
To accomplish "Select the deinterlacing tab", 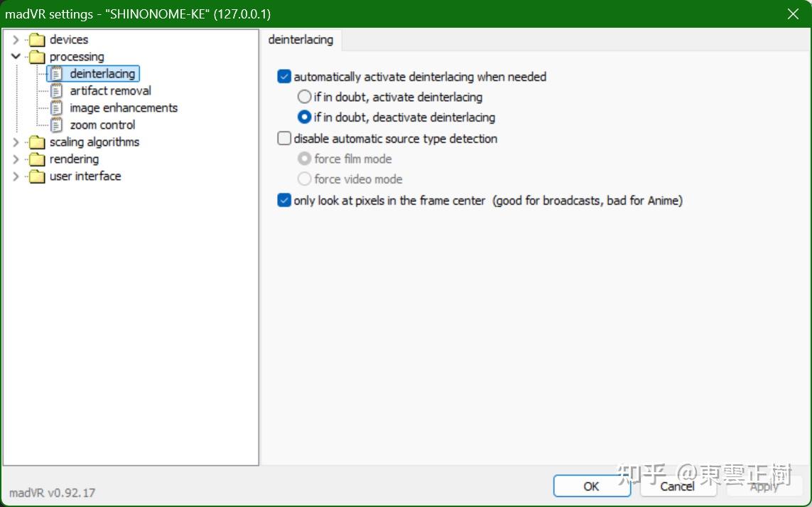I will 301,40.
